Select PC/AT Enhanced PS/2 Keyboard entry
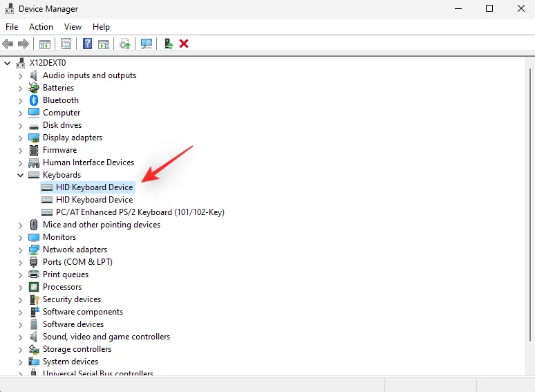This screenshot has width=535, height=392. click(x=140, y=212)
